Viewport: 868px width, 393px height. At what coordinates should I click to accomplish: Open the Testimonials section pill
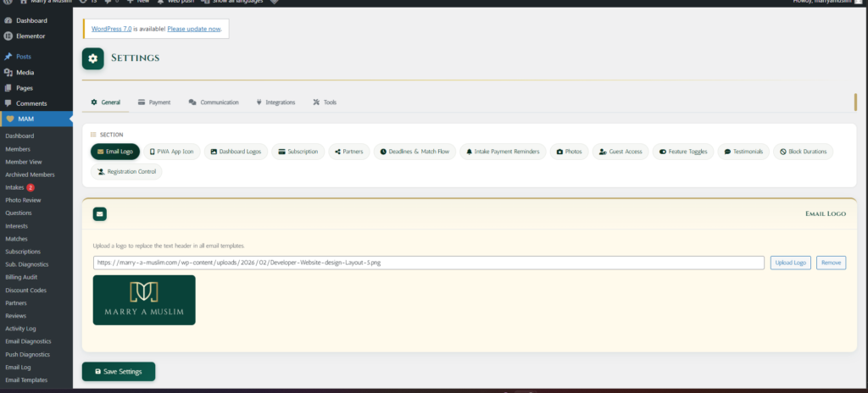tap(743, 152)
